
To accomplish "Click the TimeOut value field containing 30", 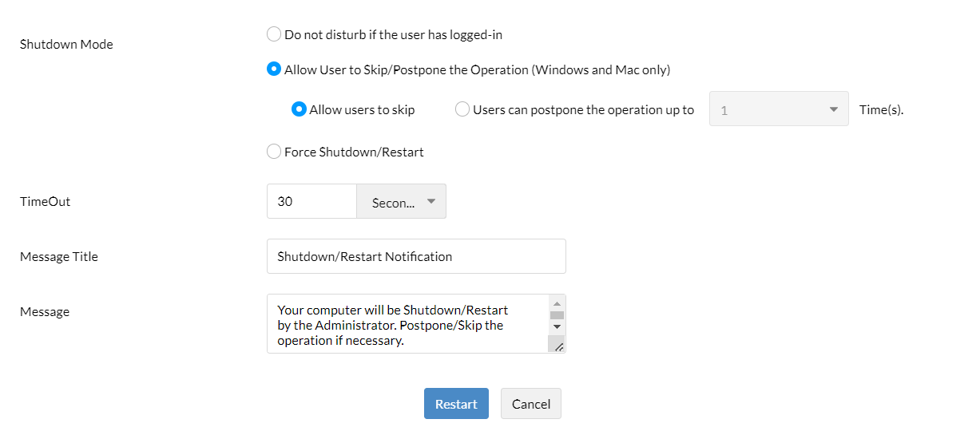I will (x=311, y=202).
